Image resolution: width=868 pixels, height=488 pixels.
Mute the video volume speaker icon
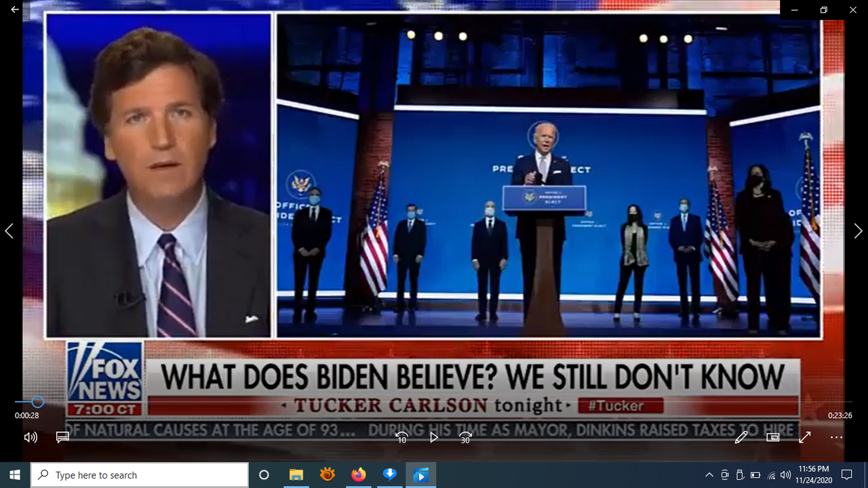pyautogui.click(x=31, y=437)
